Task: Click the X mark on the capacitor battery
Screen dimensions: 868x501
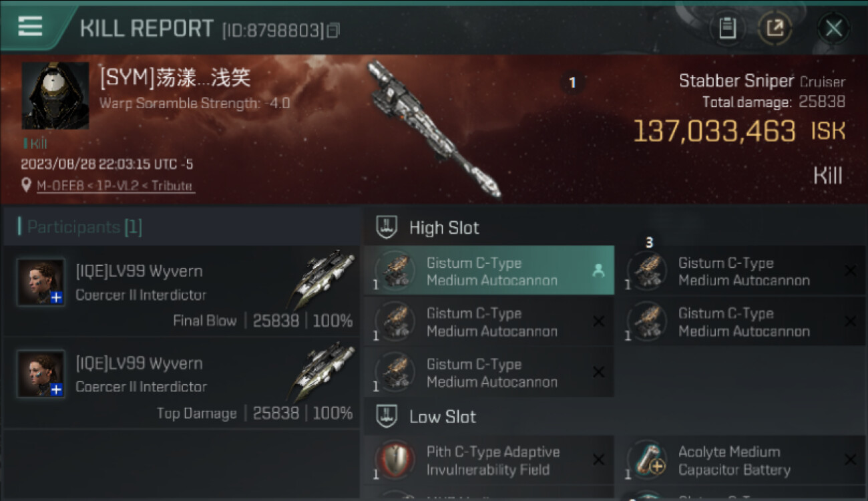Action: (850, 460)
